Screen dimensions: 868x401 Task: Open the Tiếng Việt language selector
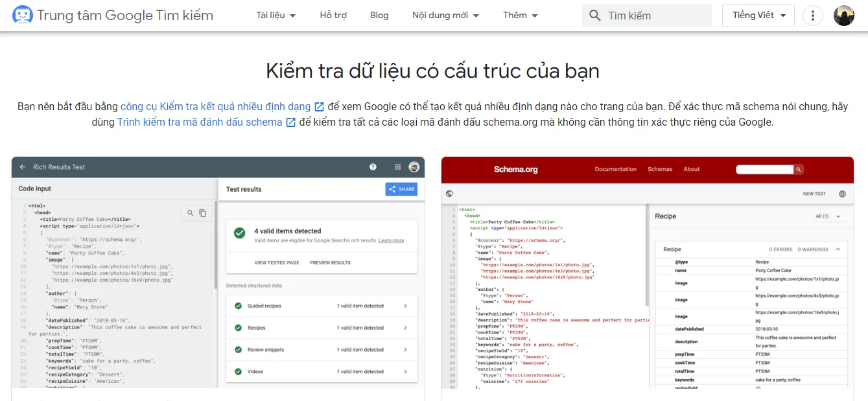pyautogui.click(x=758, y=16)
